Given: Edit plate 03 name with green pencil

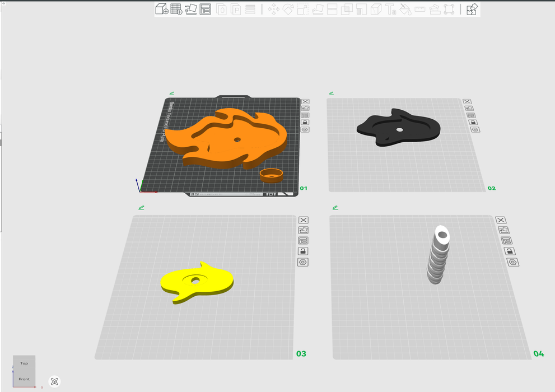Looking at the screenshot, I should (141, 208).
